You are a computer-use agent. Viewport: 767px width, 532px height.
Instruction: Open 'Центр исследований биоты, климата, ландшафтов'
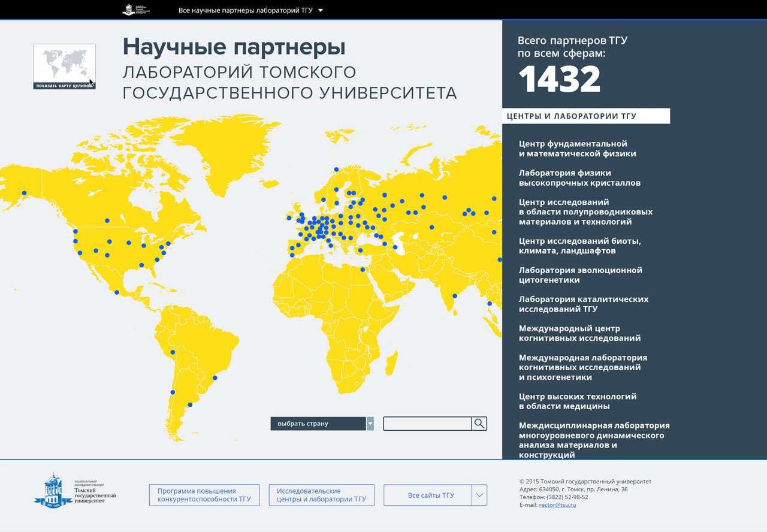[x=580, y=246]
